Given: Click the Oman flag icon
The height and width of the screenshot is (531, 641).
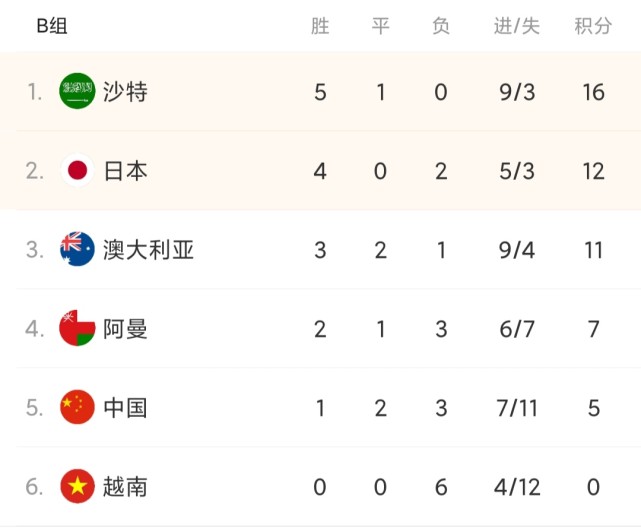Looking at the screenshot, I should (77, 328).
